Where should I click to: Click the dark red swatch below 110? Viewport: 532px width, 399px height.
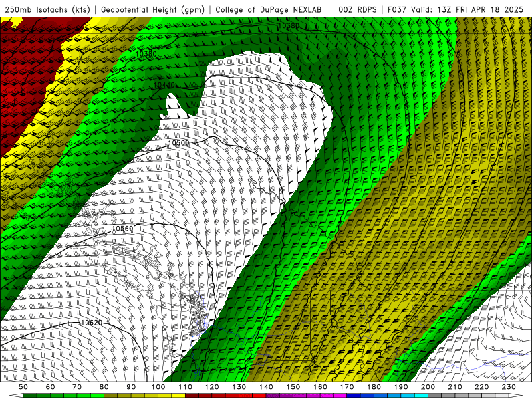[192, 396]
